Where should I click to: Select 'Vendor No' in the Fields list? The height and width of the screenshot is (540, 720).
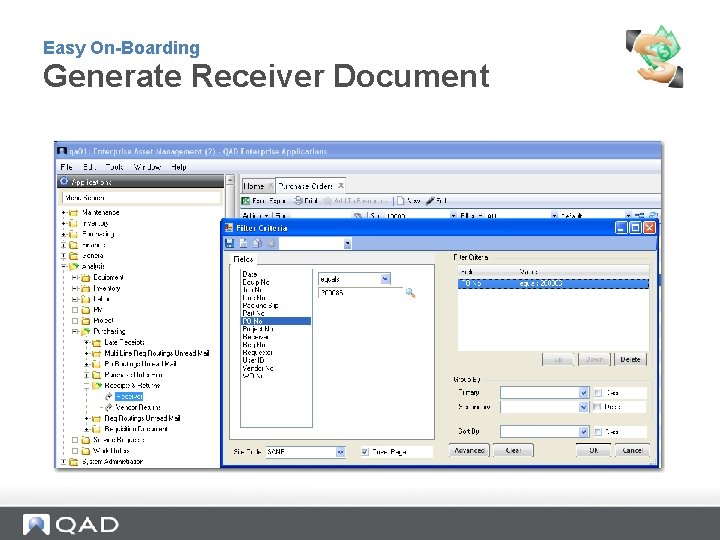click(258, 368)
